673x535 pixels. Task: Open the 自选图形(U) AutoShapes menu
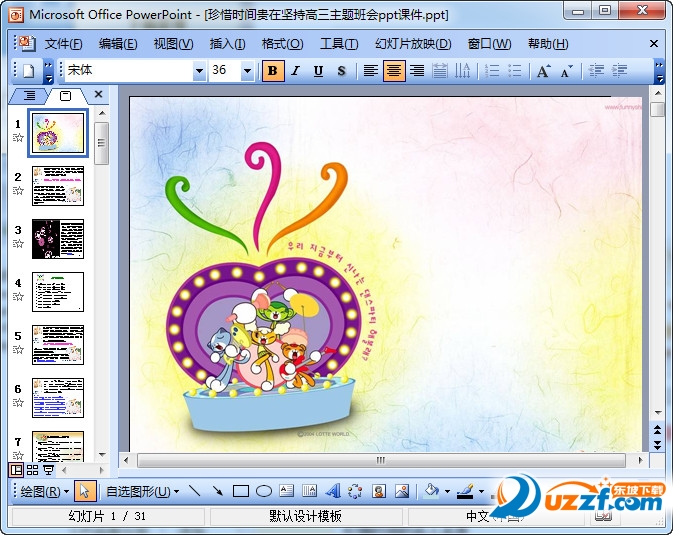(142, 492)
